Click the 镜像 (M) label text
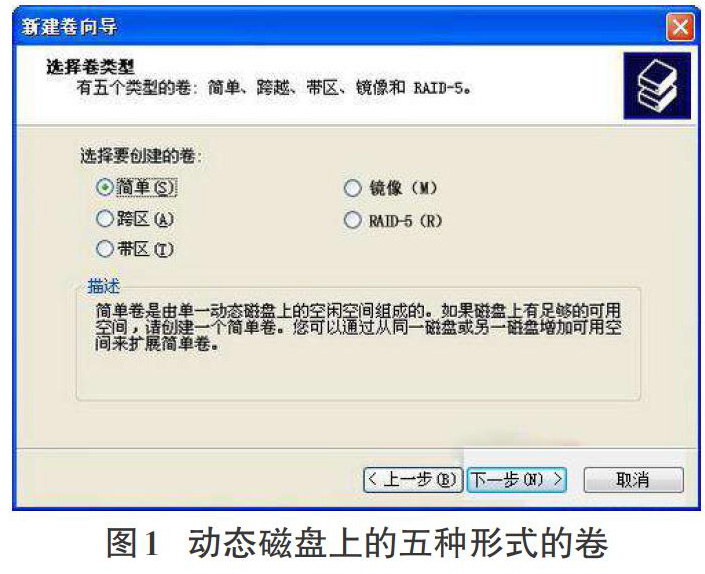The image size is (705, 574). tap(403, 188)
